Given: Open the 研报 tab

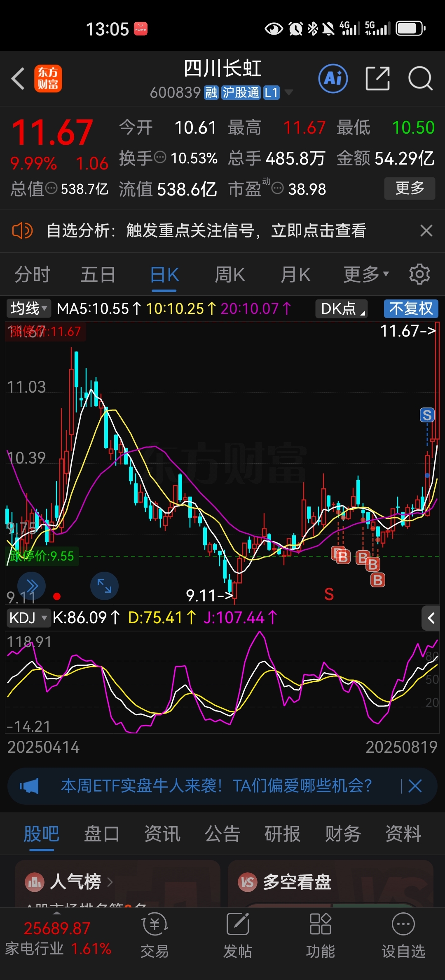Looking at the screenshot, I should (283, 834).
